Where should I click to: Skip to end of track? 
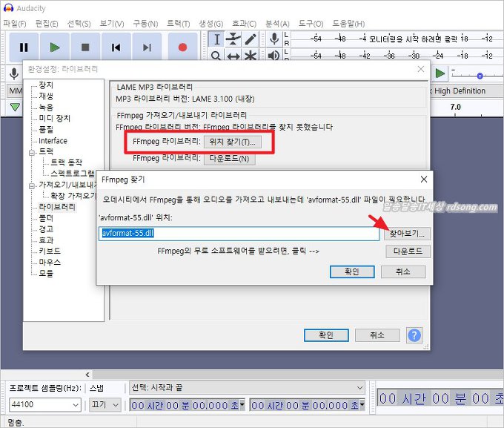tap(147, 47)
